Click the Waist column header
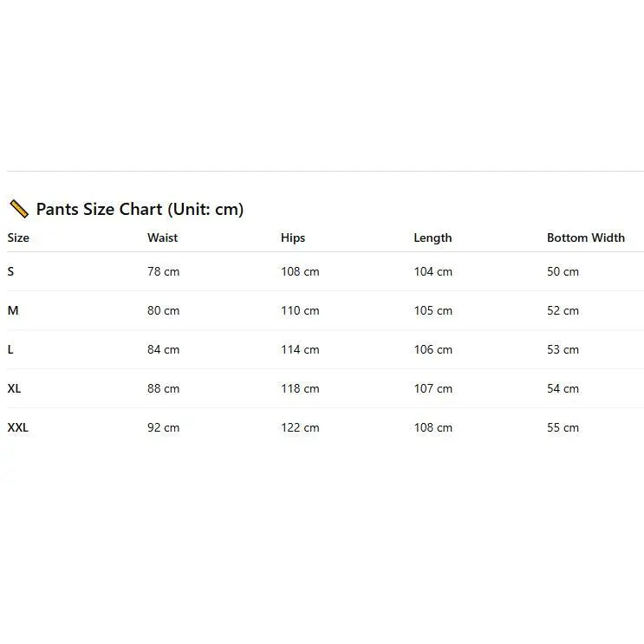 pyautogui.click(x=162, y=237)
